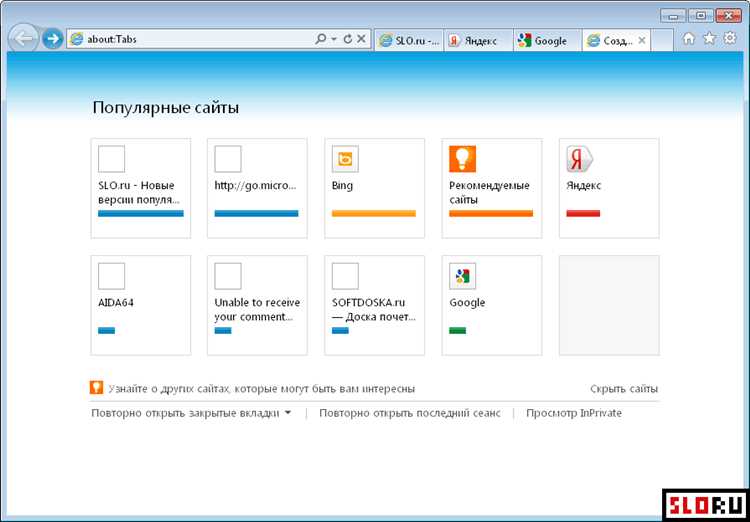The height and width of the screenshot is (522, 750).
Task: Open the Tools gear icon
Action: click(730, 39)
